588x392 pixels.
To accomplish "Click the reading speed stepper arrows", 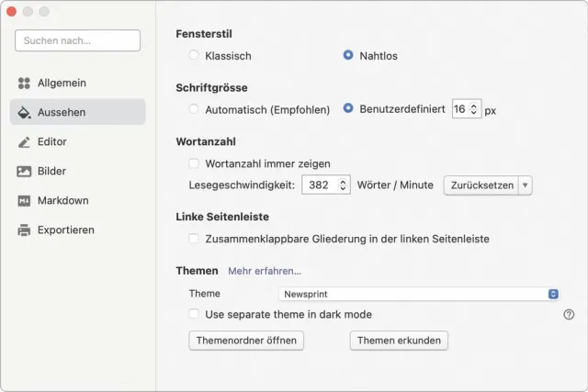I will (344, 185).
